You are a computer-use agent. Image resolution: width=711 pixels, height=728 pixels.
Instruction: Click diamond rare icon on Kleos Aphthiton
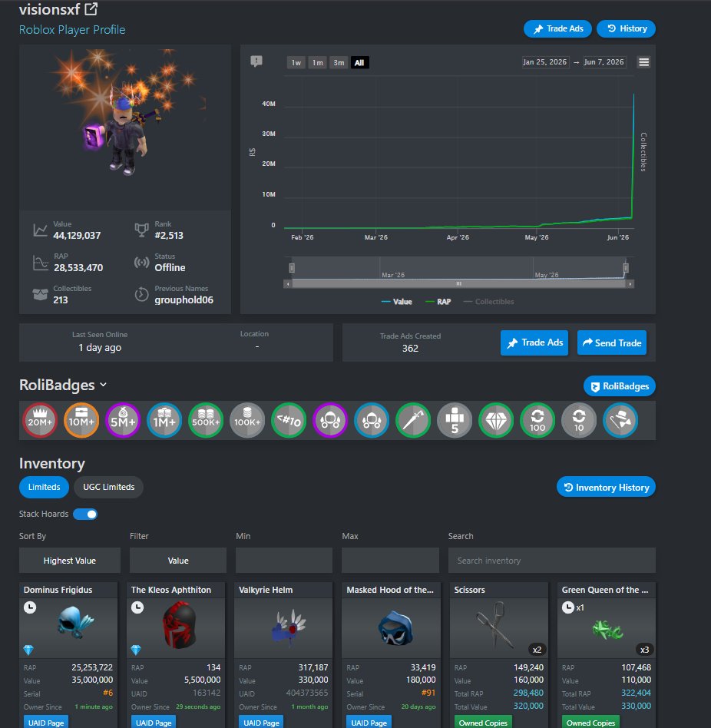click(x=136, y=650)
